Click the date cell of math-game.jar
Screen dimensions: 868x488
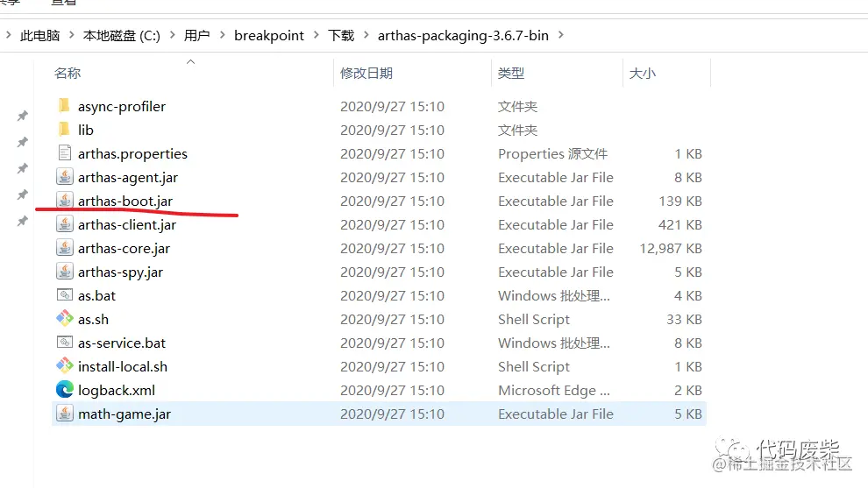392,414
